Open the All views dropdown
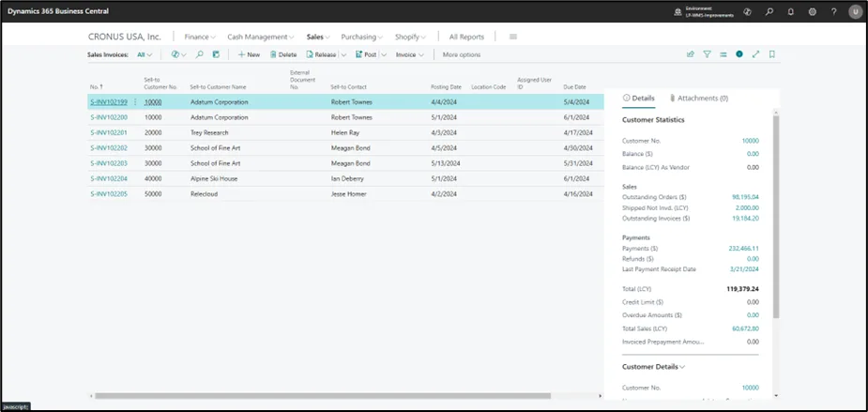Screen dimensions: 868x412 tap(145, 54)
